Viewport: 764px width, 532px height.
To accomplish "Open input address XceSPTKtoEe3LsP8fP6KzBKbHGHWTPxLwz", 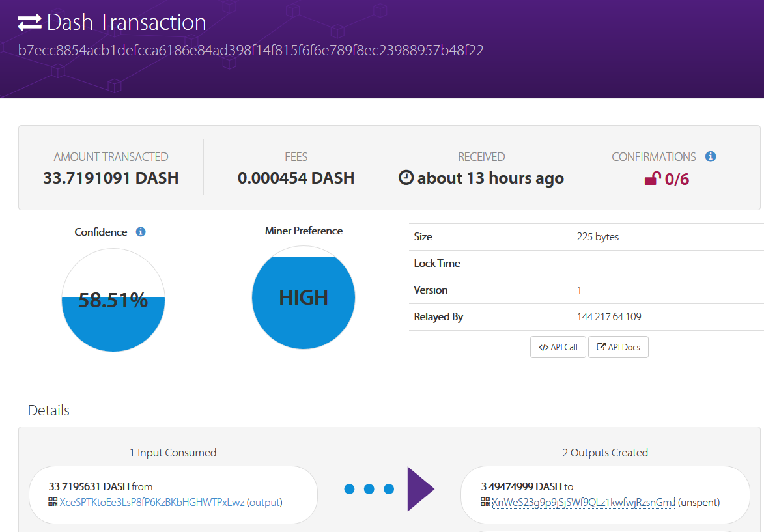I will 152,502.
